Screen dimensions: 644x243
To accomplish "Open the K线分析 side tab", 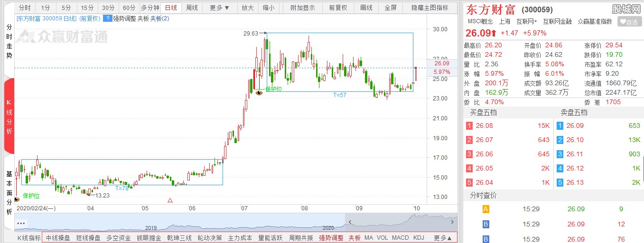I will point(9,117).
